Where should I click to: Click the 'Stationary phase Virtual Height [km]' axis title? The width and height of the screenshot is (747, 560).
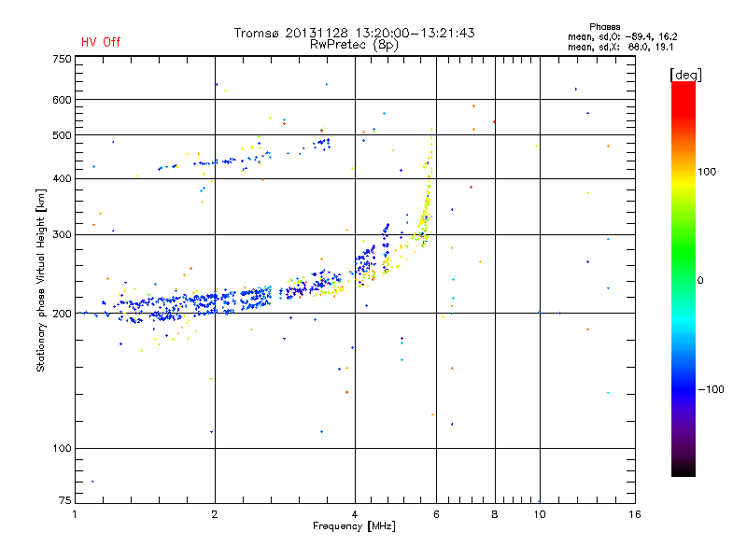point(41,280)
